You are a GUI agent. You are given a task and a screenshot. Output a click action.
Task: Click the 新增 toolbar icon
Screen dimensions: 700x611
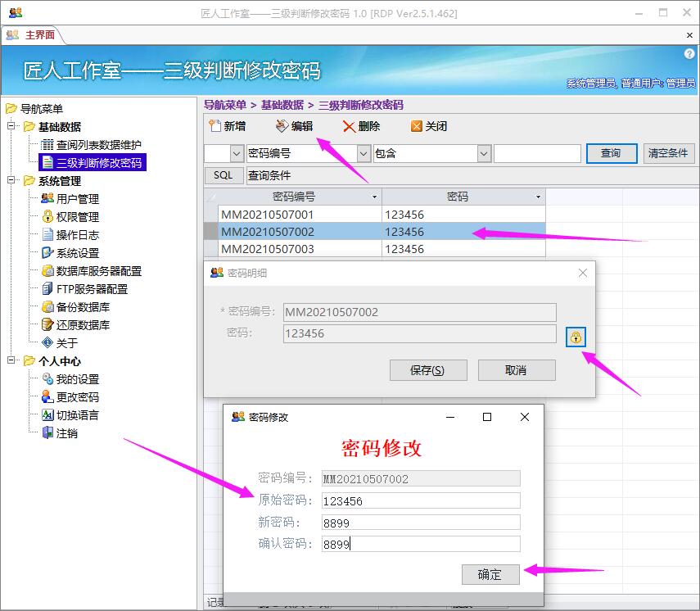(215, 126)
